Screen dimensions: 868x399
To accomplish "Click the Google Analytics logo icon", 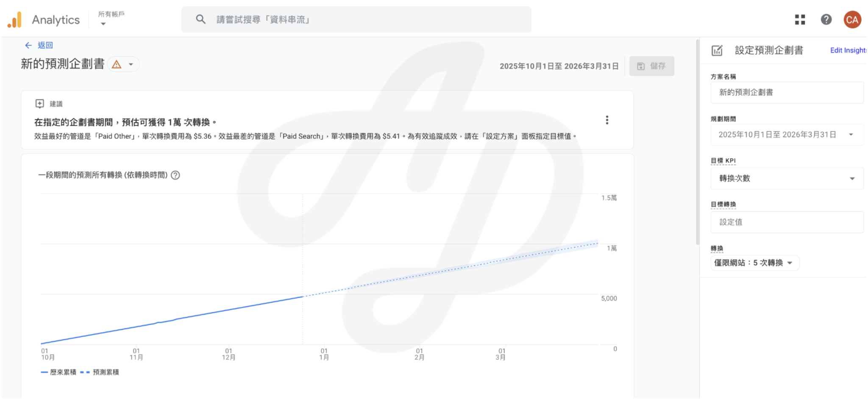I will tap(15, 20).
